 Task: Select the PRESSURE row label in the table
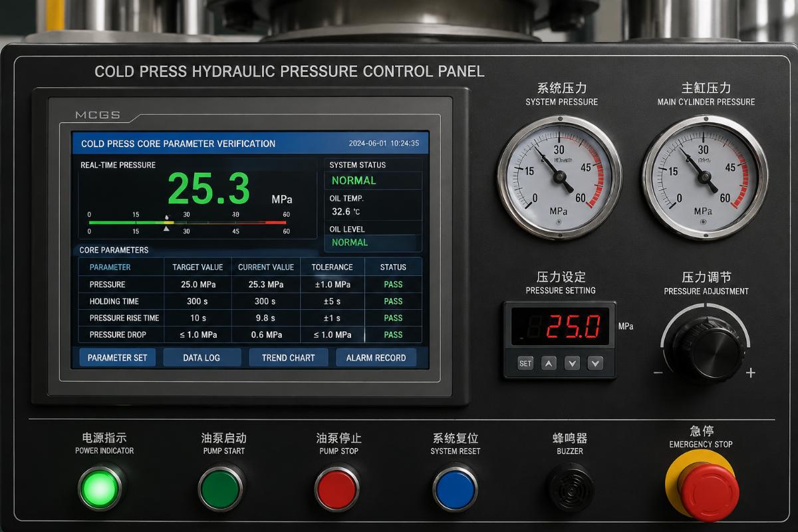tap(108, 284)
